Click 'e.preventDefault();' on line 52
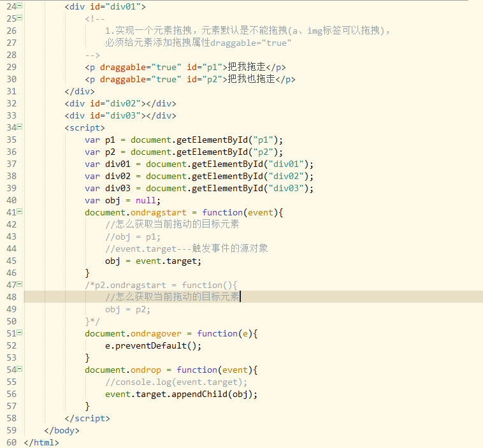 (x=153, y=346)
